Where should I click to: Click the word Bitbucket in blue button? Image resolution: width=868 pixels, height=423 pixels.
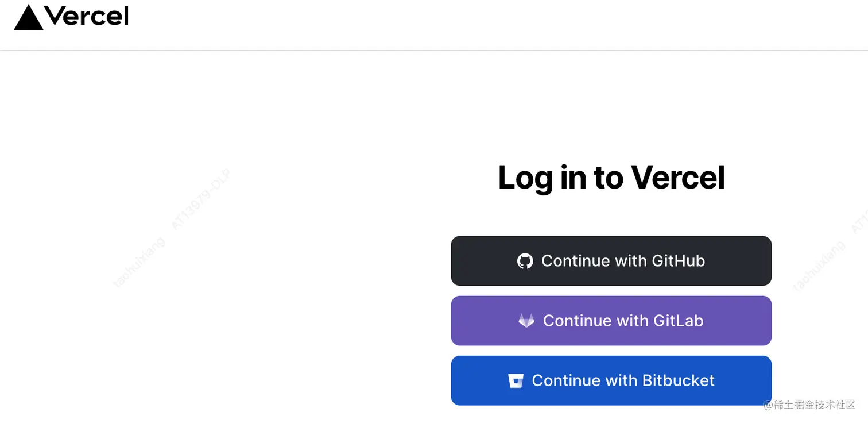click(679, 380)
